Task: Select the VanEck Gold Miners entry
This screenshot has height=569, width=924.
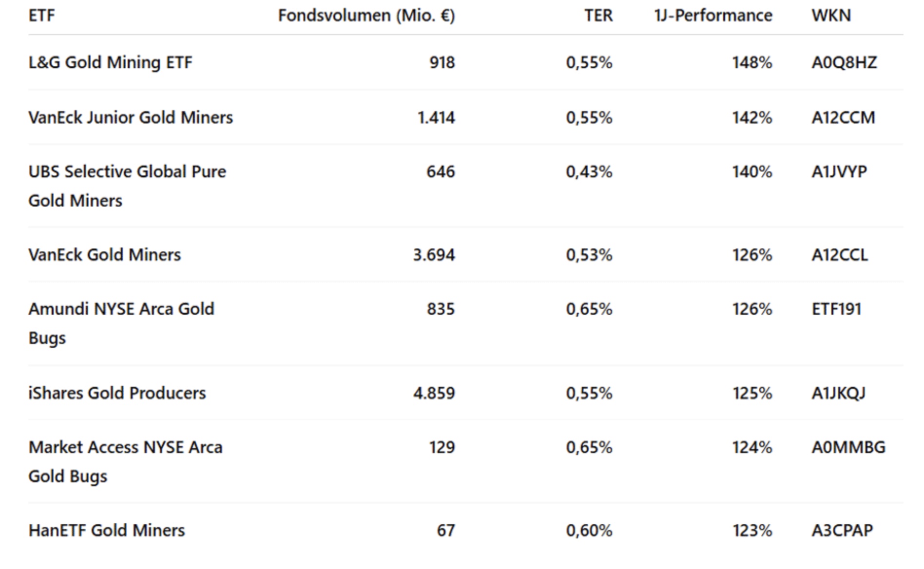Action: [104, 255]
